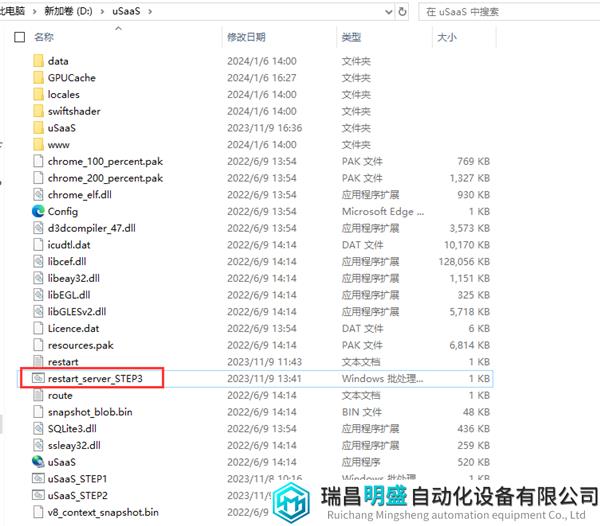The width and height of the screenshot is (600, 526).
Task: Sort files by 类型 column
Action: 351,37
